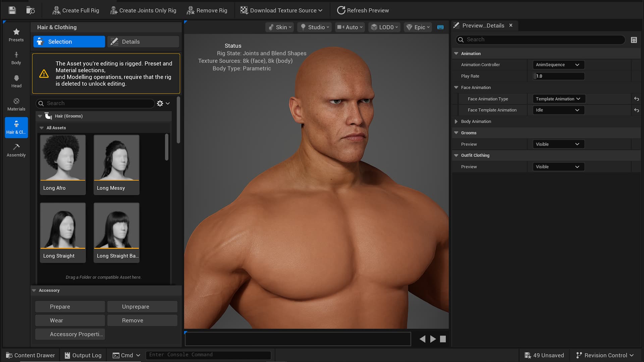Click the Refresh Preview toolbar button
Viewport: 644px width, 362px height.
(363, 10)
